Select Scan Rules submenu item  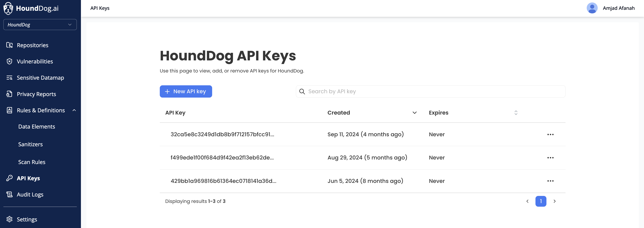click(x=32, y=162)
